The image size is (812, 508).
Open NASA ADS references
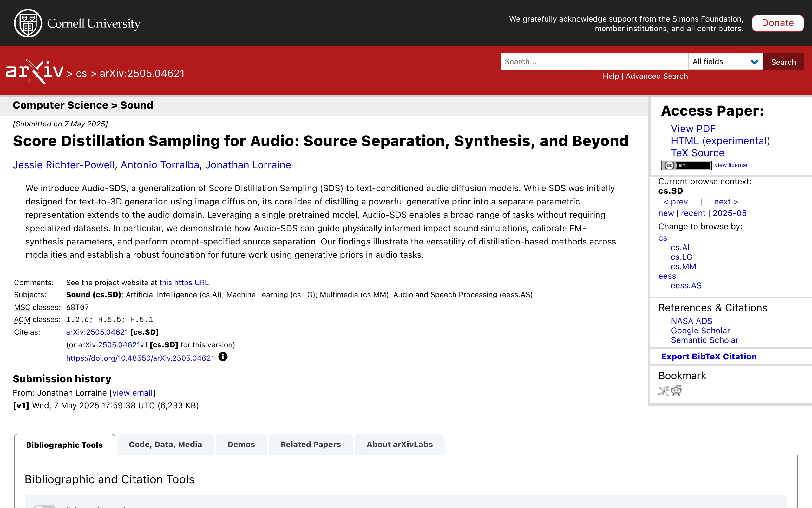click(691, 321)
